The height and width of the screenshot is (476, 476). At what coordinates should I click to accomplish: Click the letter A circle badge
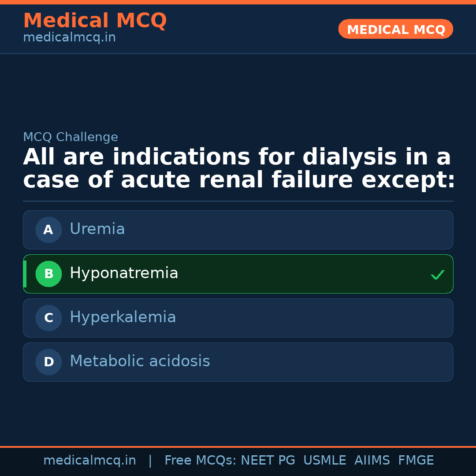pos(48,230)
